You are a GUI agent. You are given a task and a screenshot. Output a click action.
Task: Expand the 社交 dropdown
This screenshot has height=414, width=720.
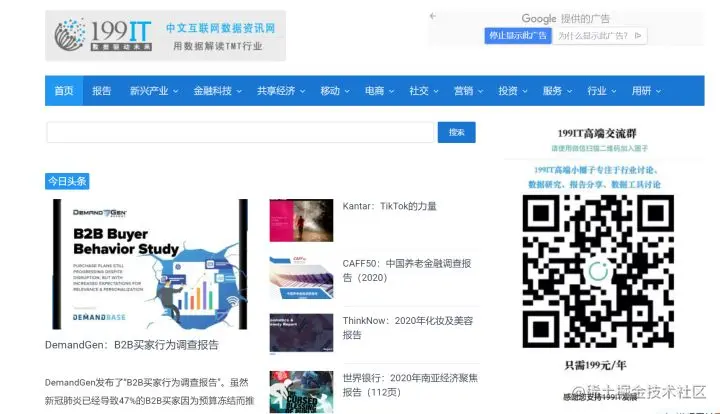point(424,91)
